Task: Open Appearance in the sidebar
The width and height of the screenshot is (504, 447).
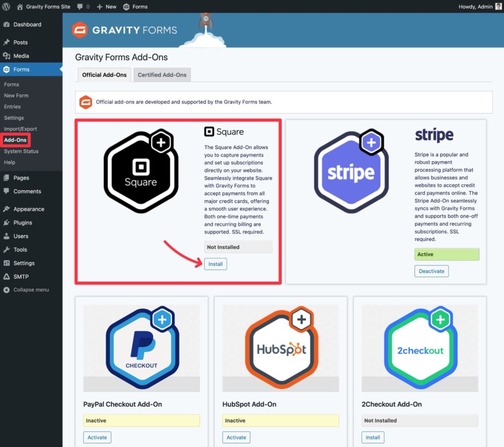Action: pos(29,209)
